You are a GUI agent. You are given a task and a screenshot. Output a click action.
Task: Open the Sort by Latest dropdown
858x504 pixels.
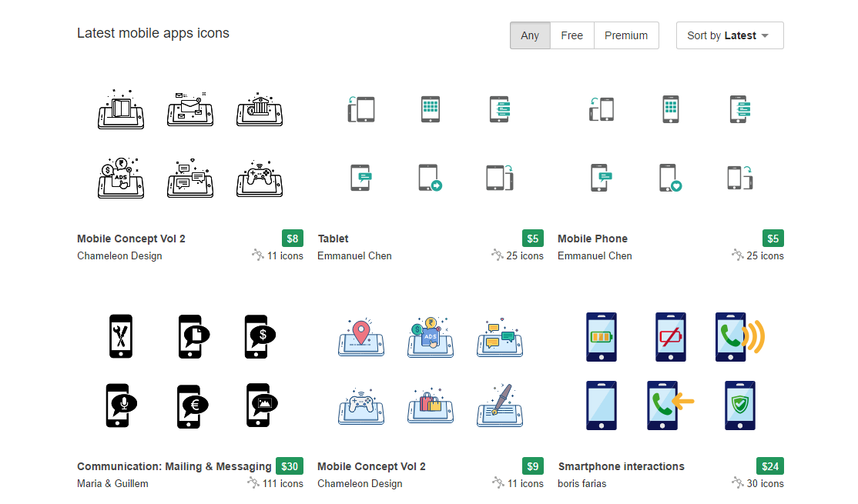(x=729, y=35)
